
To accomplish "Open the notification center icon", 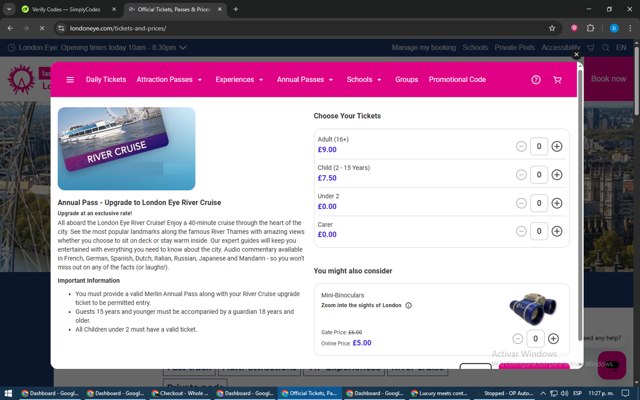I will [625, 393].
